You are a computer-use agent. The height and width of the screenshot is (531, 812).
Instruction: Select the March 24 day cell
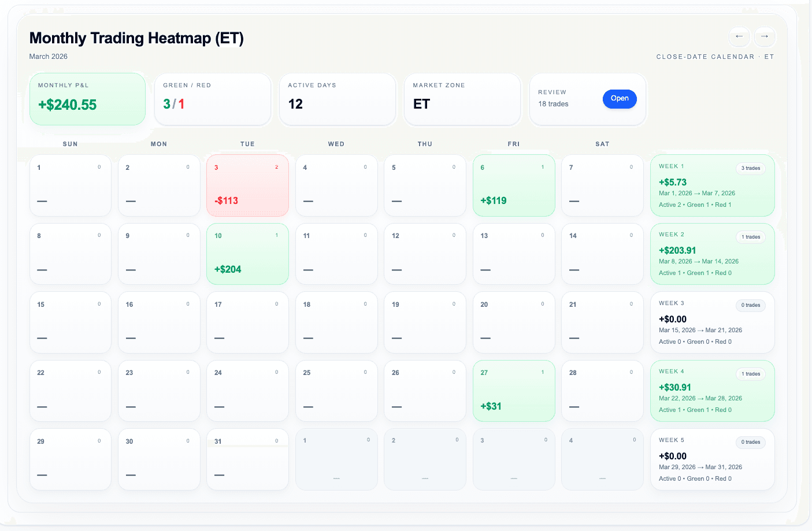247,391
